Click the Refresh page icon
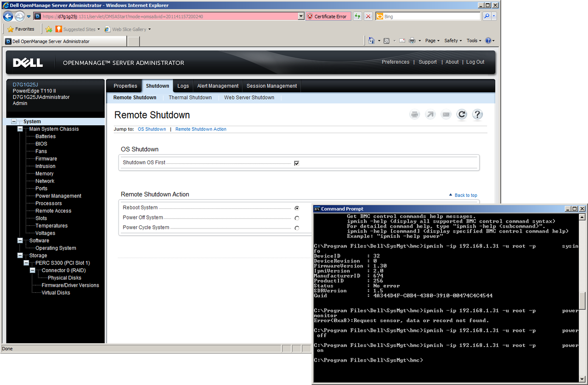588x385 pixels. 357,16
